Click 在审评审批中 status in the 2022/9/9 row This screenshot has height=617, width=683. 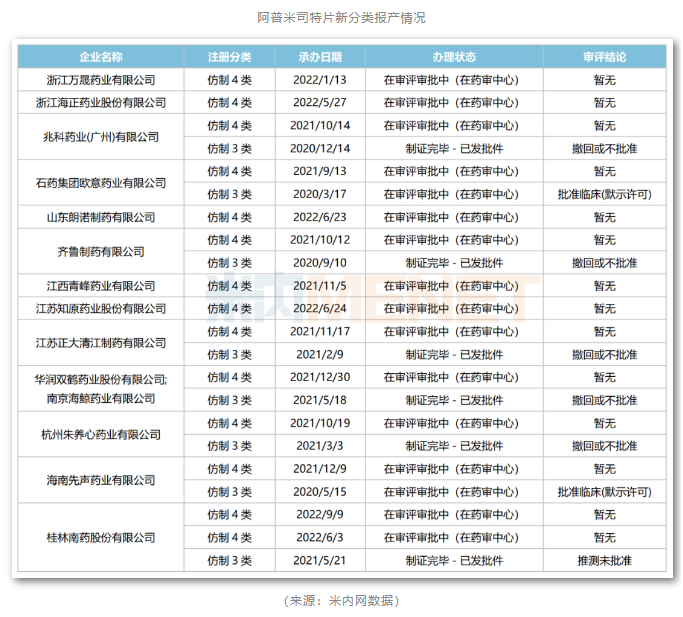[x=451, y=515]
